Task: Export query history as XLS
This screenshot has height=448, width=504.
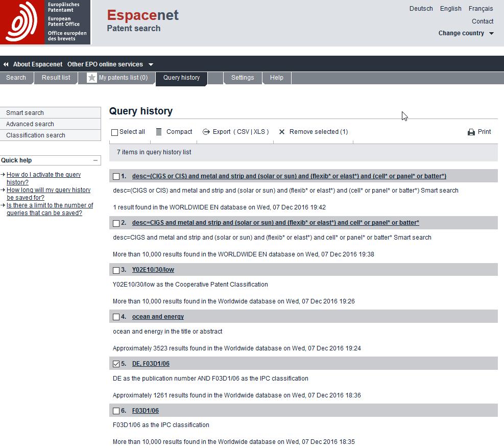Action: click(x=259, y=132)
